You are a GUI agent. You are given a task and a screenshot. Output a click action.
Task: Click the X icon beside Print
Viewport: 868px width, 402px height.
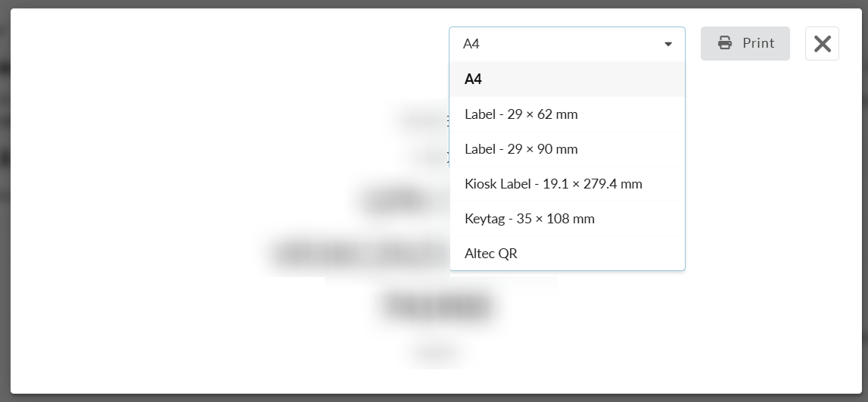pos(822,44)
